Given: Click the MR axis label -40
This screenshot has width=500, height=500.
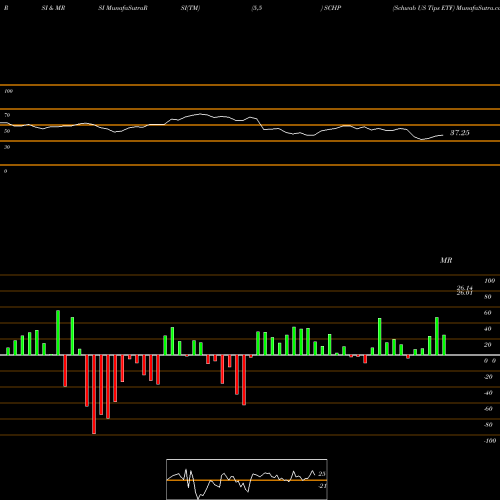Looking at the screenshot, I should click(x=488, y=393).
